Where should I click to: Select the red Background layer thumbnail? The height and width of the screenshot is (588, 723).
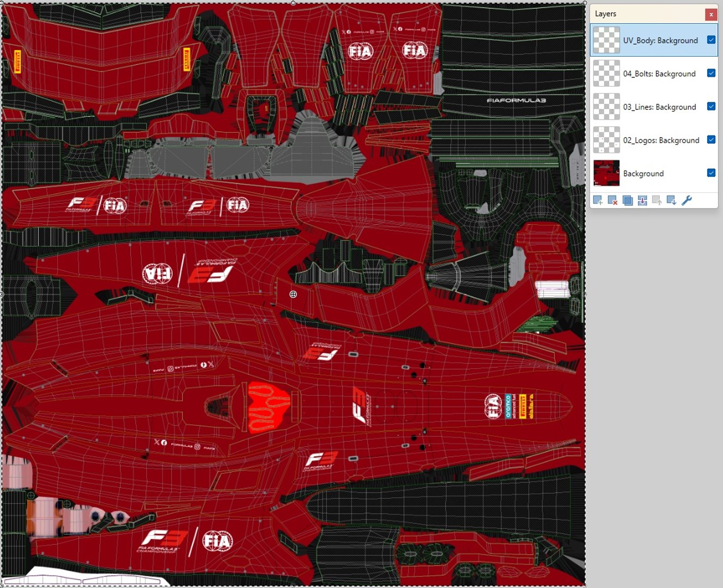606,173
